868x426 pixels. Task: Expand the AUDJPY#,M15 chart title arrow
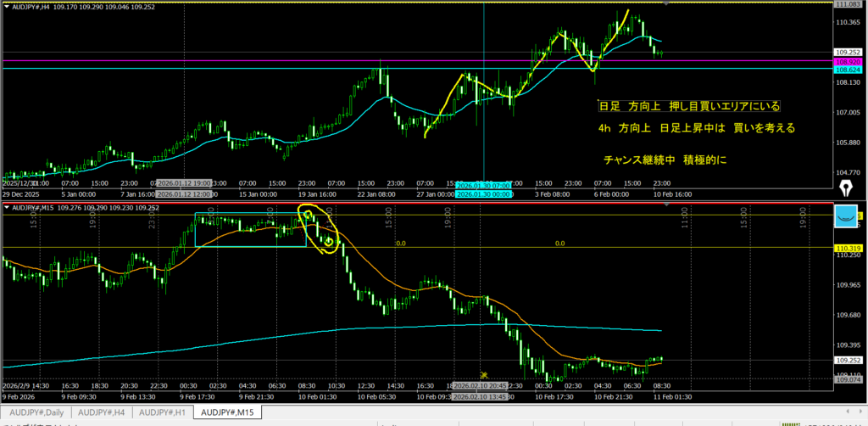point(8,207)
